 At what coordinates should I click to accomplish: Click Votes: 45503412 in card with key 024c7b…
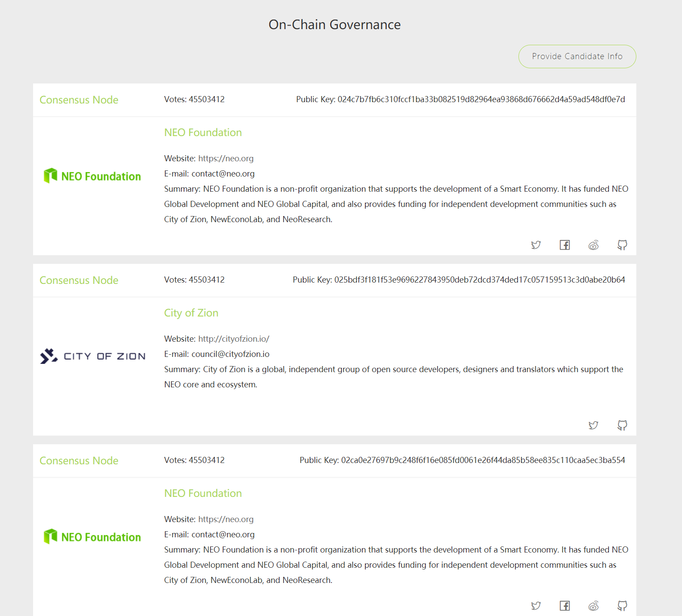194,100
